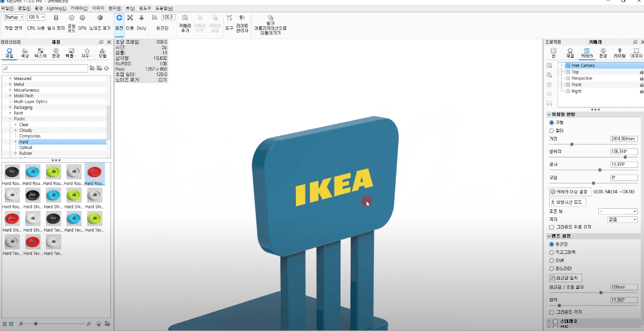Select the Perspective camera in list
The width and height of the screenshot is (644, 331).
pos(582,79)
